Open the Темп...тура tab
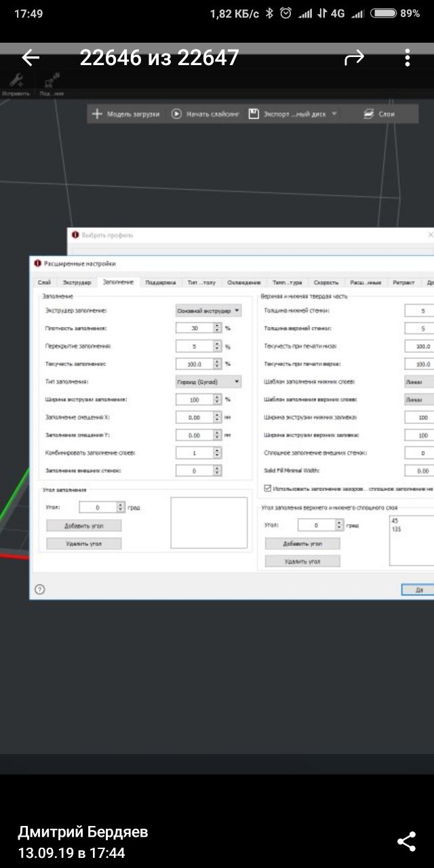 (x=287, y=282)
